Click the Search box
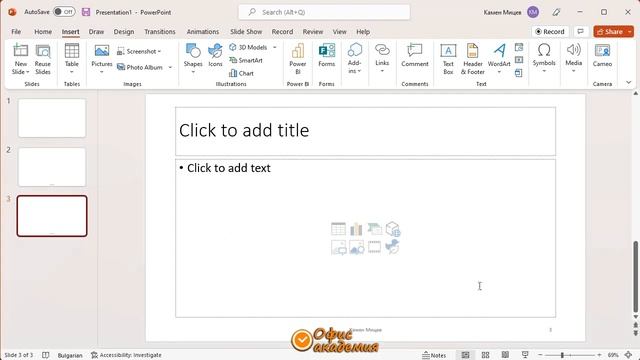The image size is (640, 360). (x=324, y=12)
